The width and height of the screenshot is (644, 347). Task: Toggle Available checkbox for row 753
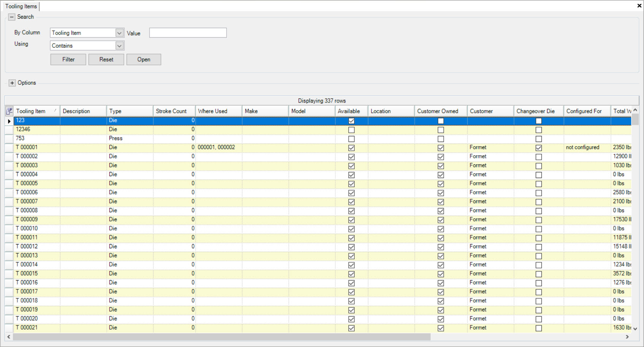[x=352, y=139]
